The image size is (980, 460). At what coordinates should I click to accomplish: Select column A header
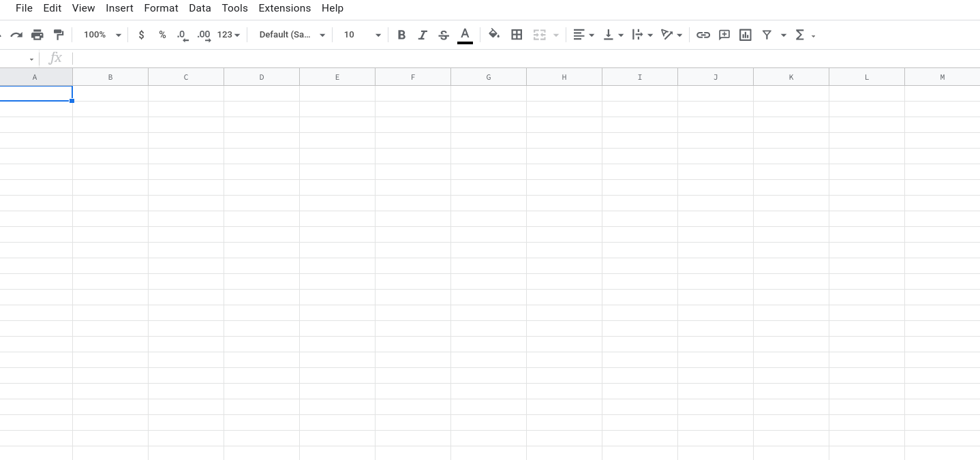click(x=35, y=77)
